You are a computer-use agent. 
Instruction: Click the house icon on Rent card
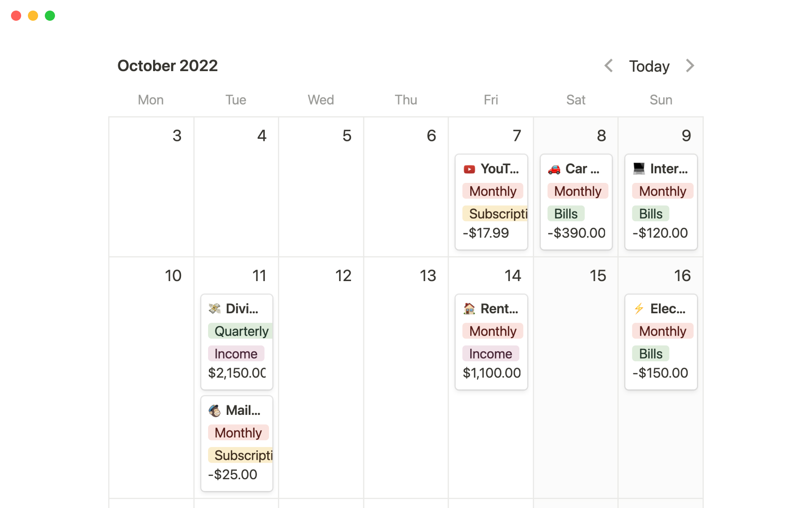click(469, 309)
